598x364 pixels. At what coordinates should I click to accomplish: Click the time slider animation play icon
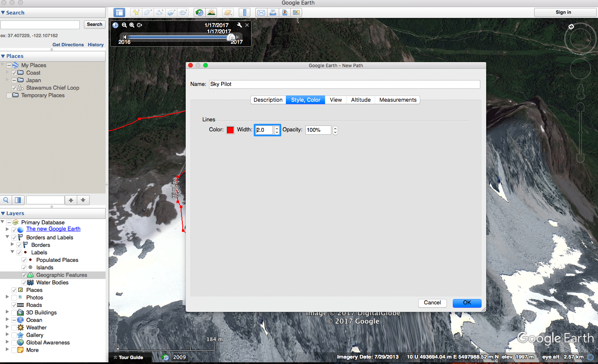click(139, 25)
